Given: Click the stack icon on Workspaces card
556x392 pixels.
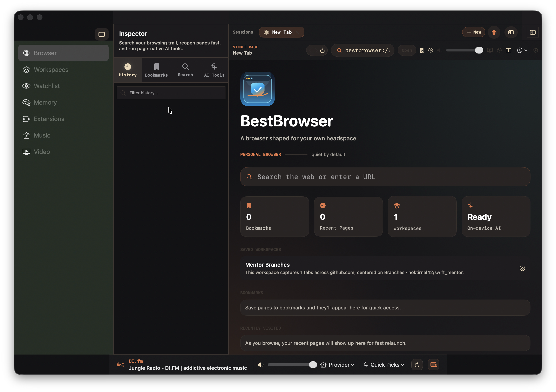Looking at the screenshot, I should (397, 206).
